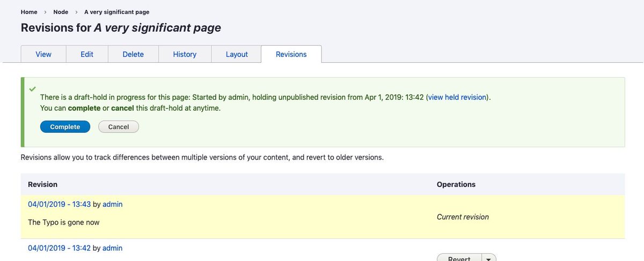This screenshot has height=261, width=644.
Task: Open the History tab
Action: (x=185, y=54)
